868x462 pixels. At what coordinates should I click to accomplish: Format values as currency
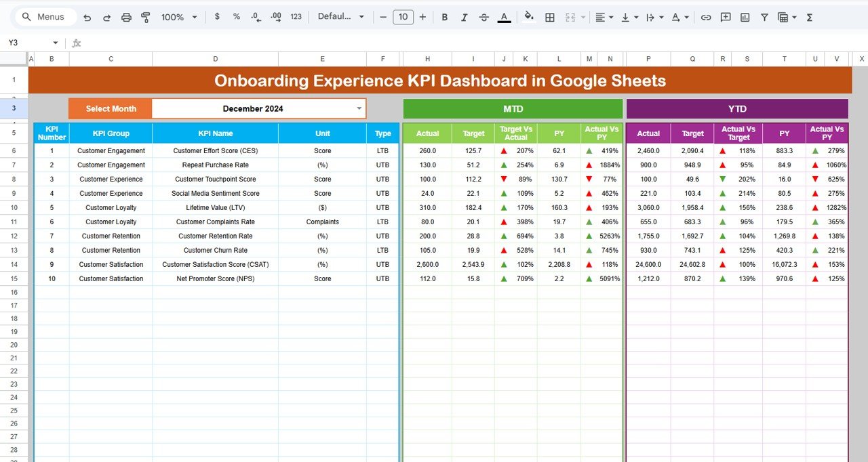pyautogui.click(x=217, y=17)
